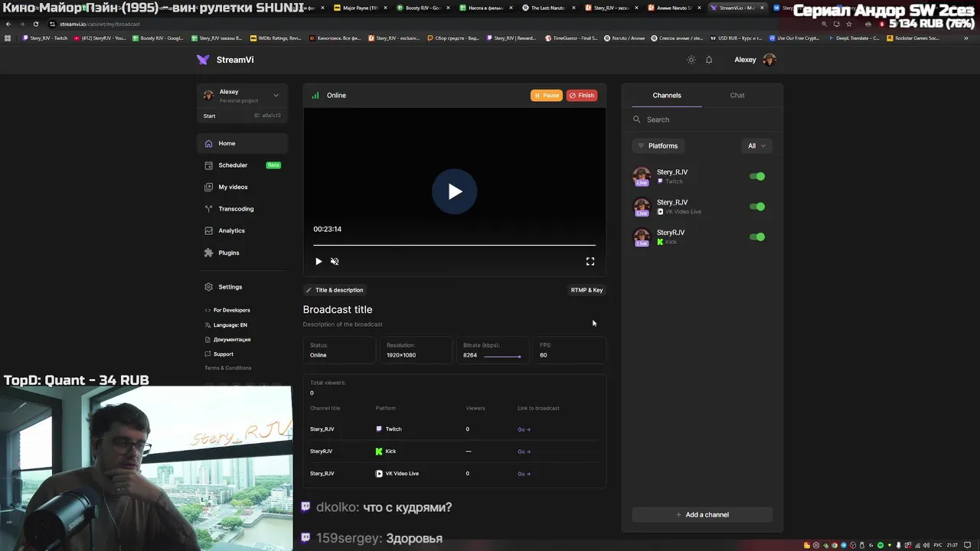Viewport: 980px width, 551px height.
Task: Click the small play icon under the preview
Action: (318, 262)
